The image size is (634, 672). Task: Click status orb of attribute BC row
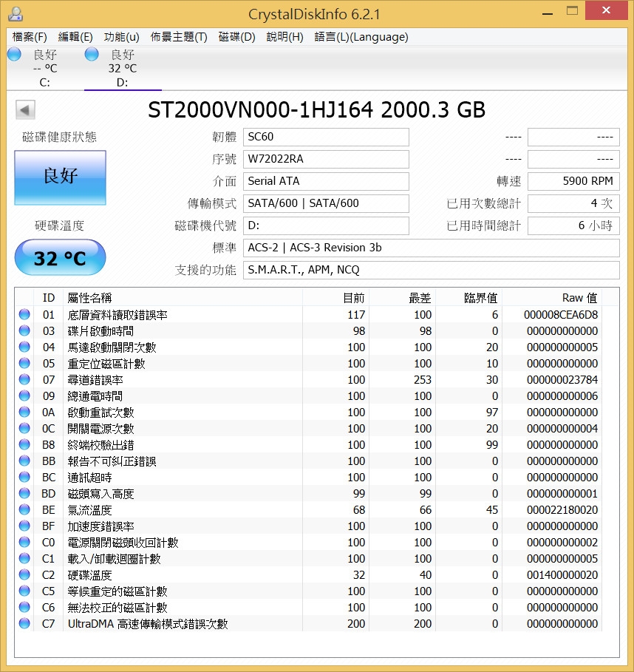24,478
